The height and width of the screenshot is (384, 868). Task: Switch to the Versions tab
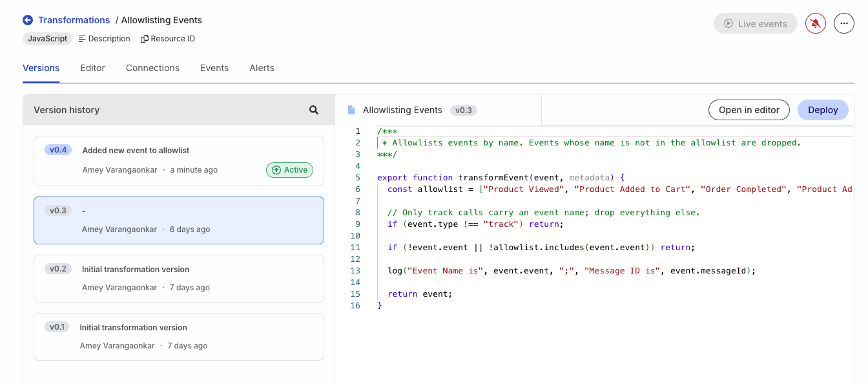pos(41,68)
